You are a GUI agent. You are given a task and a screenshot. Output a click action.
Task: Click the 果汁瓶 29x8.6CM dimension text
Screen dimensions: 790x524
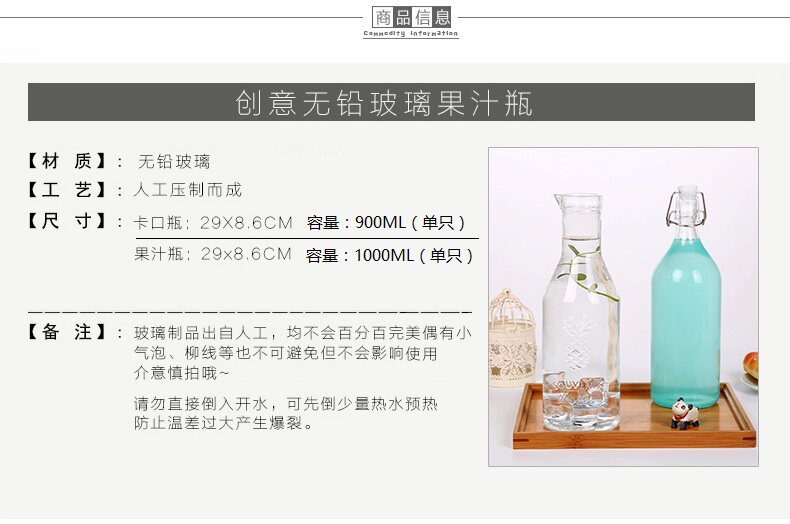(213, 254)
